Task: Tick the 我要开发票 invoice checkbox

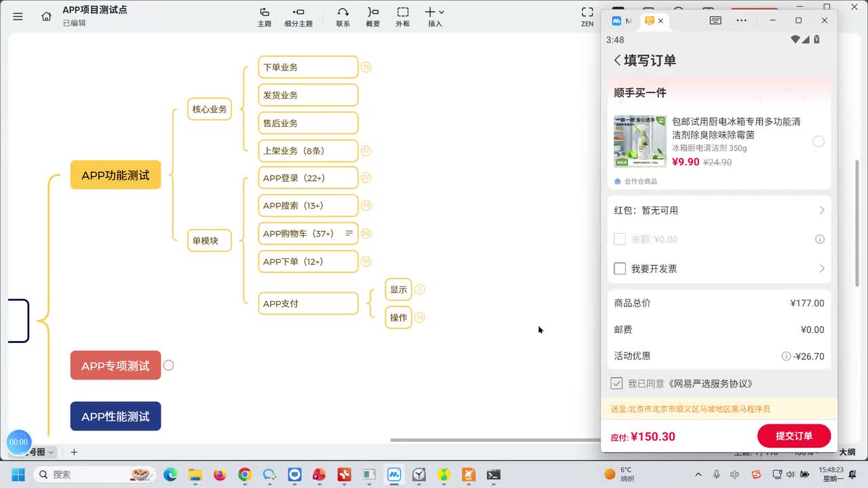Action: click(x=620, y=268)
